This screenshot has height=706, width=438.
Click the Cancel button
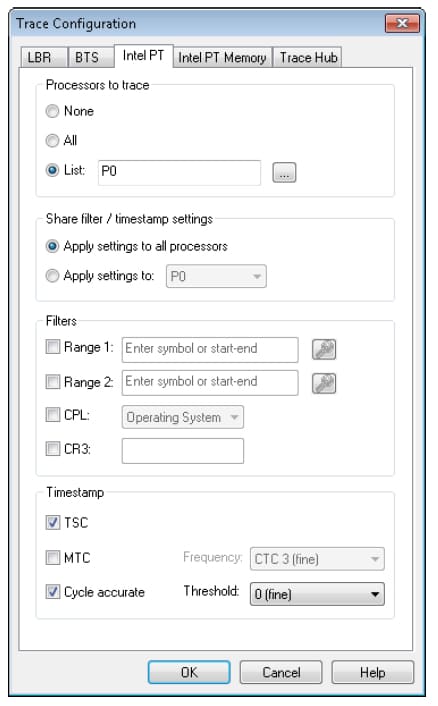click(281, 672)
